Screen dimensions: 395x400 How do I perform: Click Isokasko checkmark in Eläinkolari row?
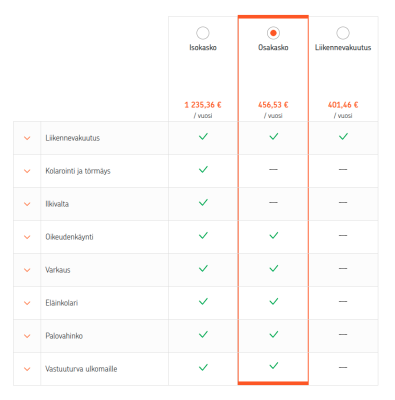click(203, 301)
